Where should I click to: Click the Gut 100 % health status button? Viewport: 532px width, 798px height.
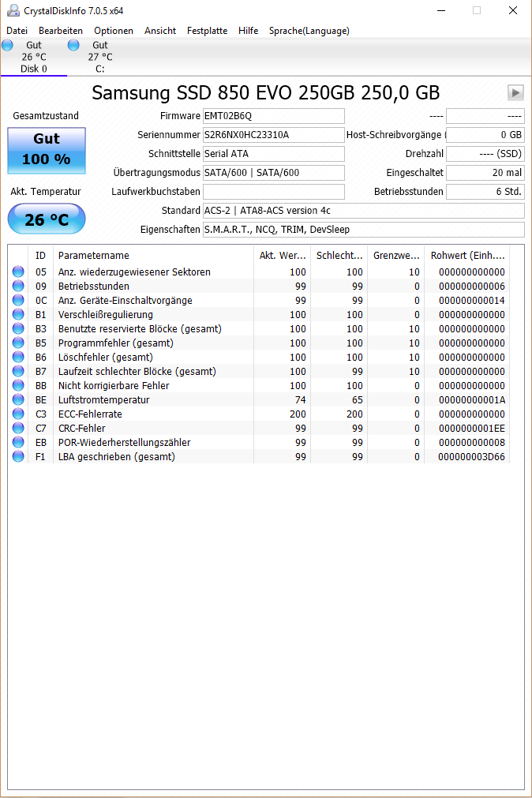[x=47, y=151]
